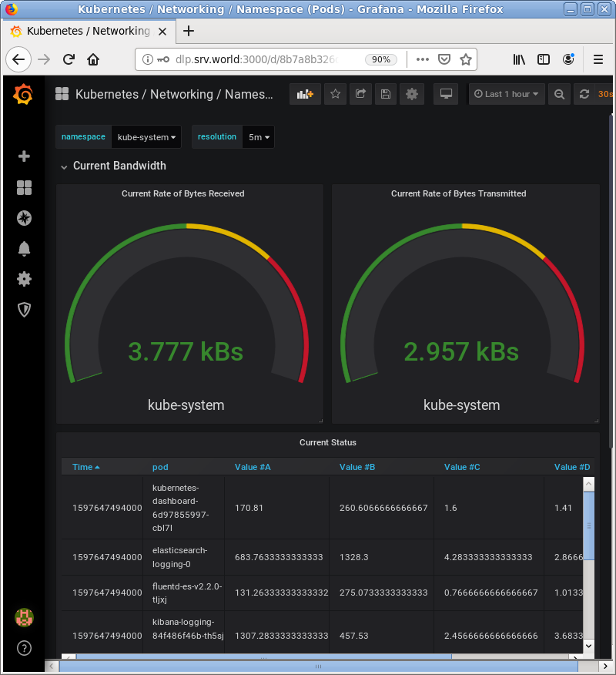Open dashboard settings gear
Image resolution: width=616 pixels, height=675 pixels.
coord(412,94)
